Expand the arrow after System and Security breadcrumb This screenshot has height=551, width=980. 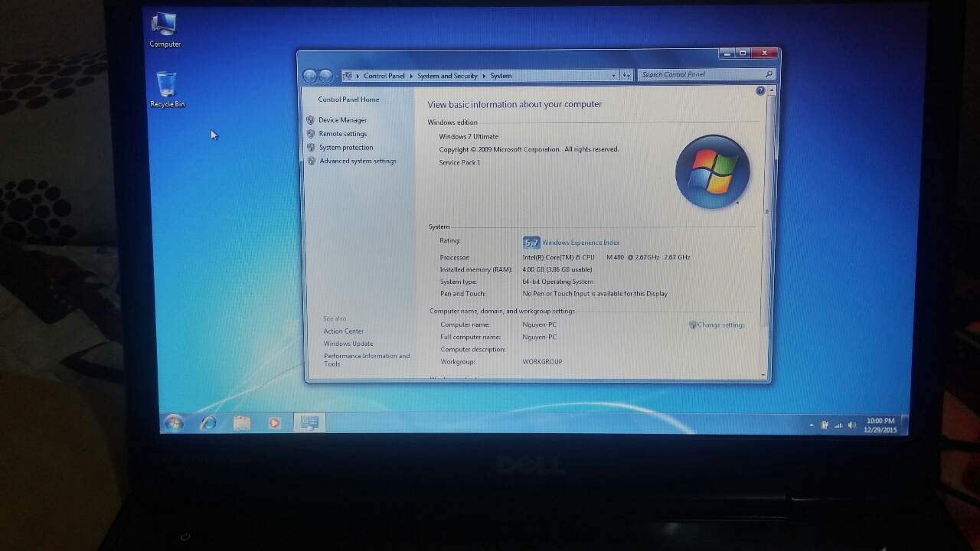point(484,76)
